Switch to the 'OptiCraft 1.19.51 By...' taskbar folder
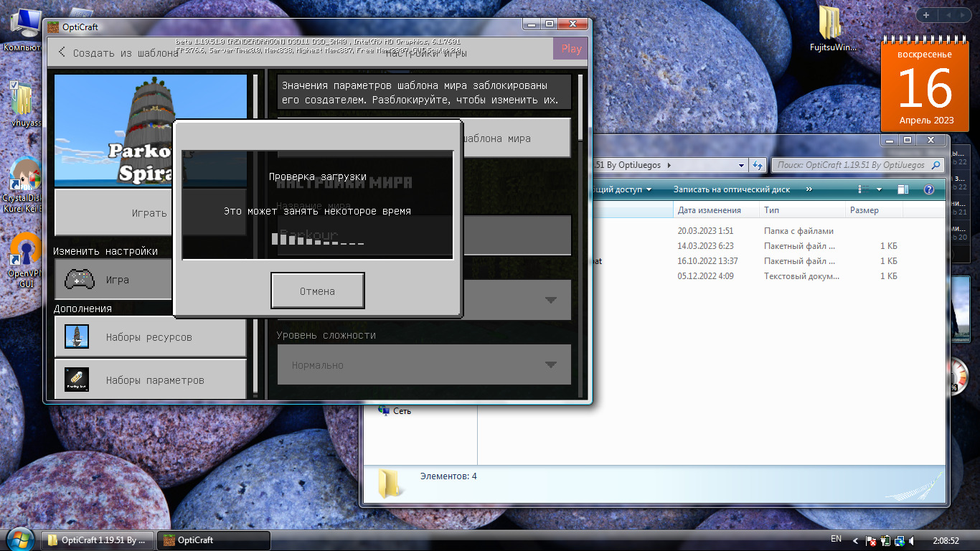 click(98, 540)
